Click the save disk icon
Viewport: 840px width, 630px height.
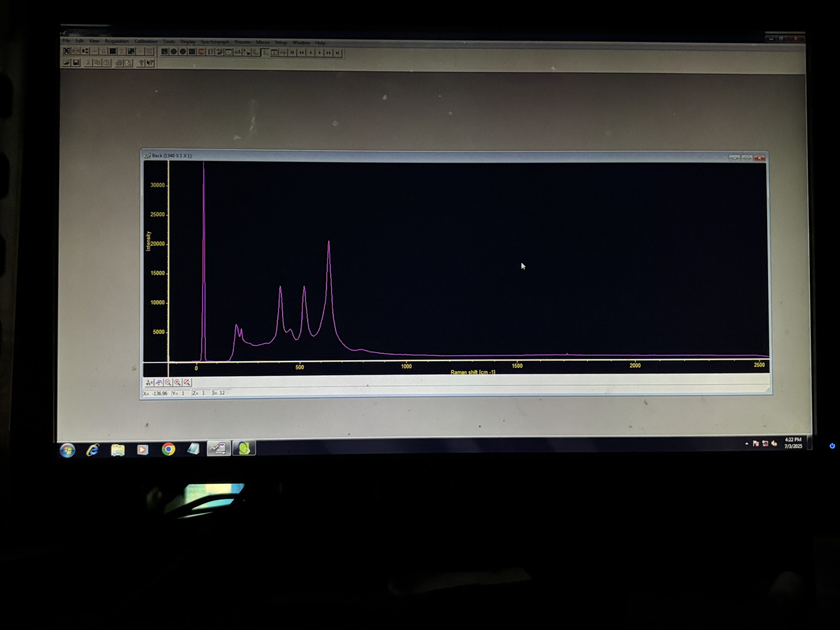click(x=76, y=62)
